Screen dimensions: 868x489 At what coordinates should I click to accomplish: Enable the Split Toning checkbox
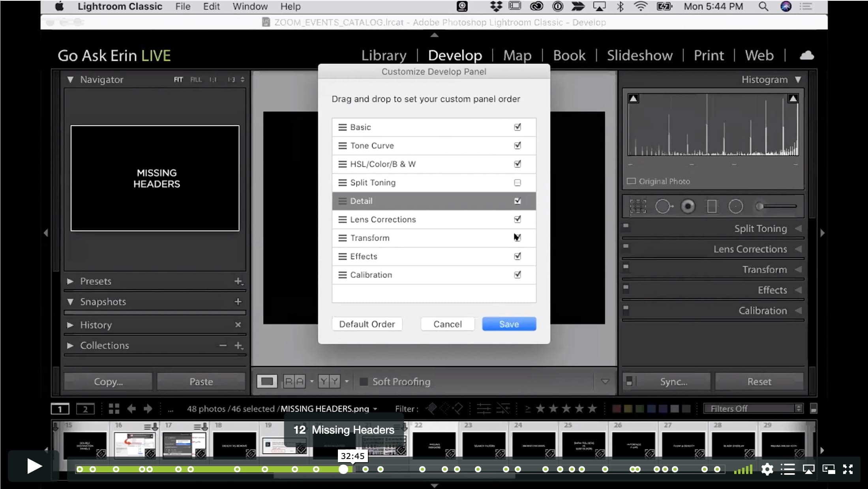coord(517,182)
